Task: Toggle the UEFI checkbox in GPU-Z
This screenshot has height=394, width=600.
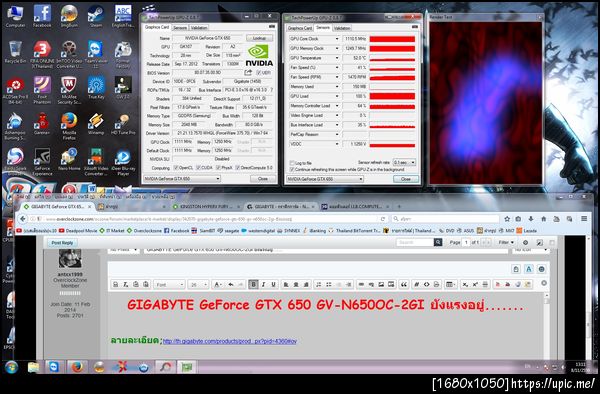Action: point(259,72)
